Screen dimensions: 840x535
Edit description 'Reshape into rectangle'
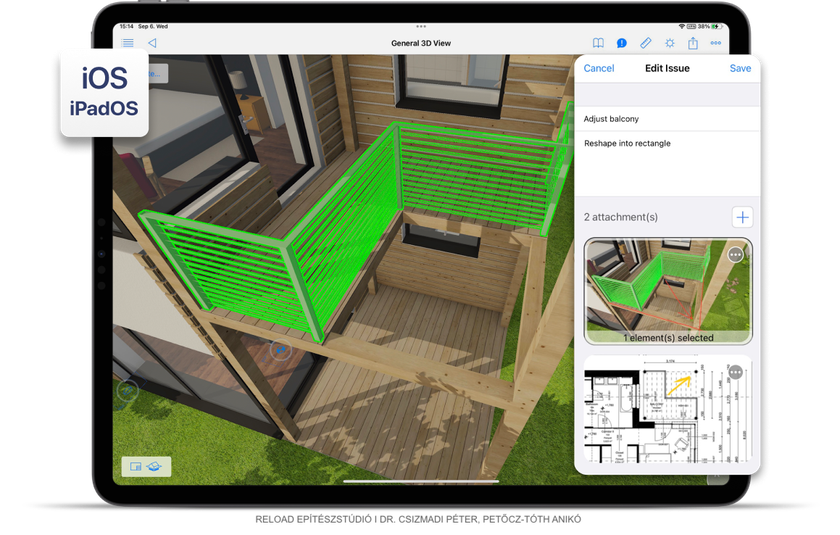point(667,164)
